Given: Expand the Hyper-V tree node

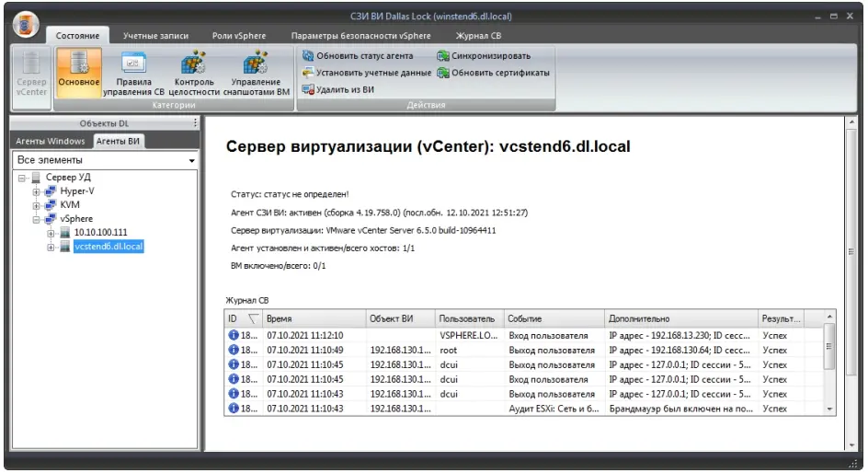Looking at the screenshot, I should (x=36, y=191).
